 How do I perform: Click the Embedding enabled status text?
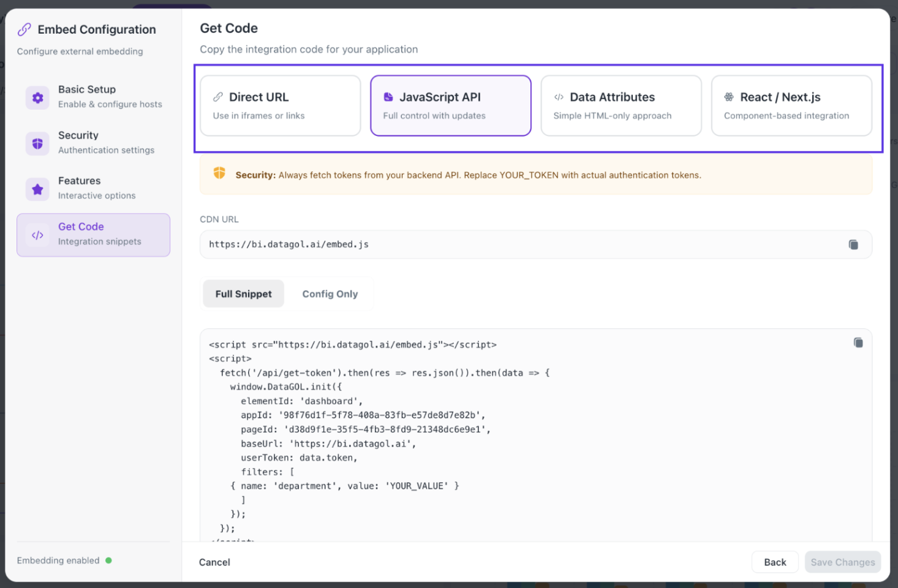58,560
